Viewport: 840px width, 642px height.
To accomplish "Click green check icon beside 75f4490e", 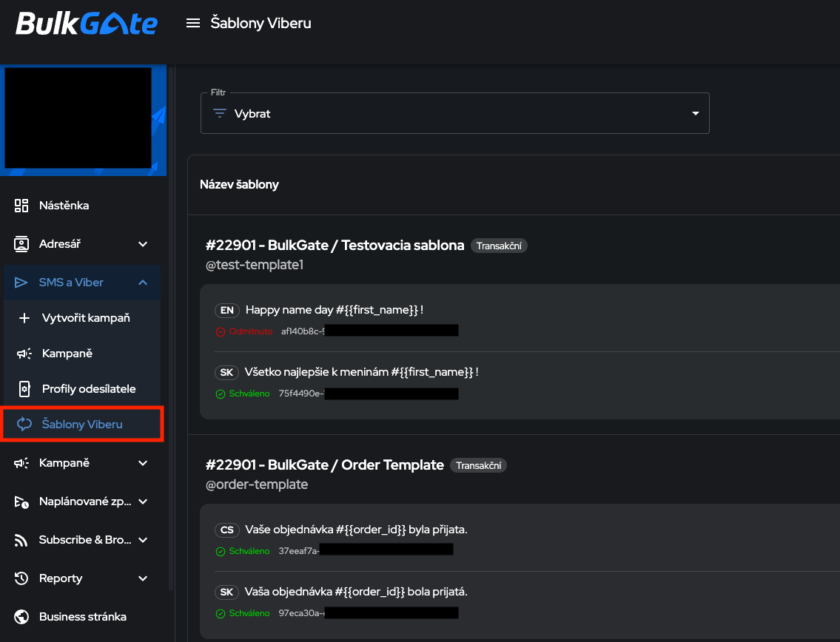I will pos(221,394).
